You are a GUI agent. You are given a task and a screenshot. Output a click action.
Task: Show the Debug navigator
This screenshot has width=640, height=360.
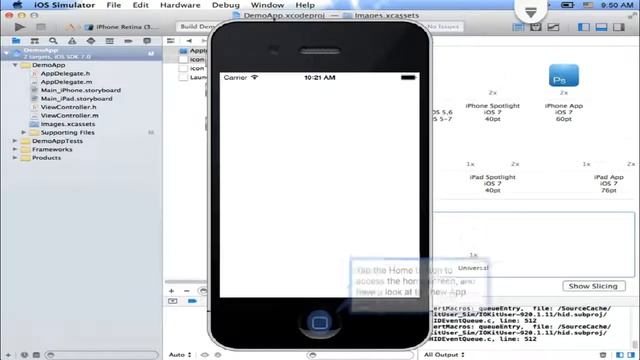coord(109,41)
